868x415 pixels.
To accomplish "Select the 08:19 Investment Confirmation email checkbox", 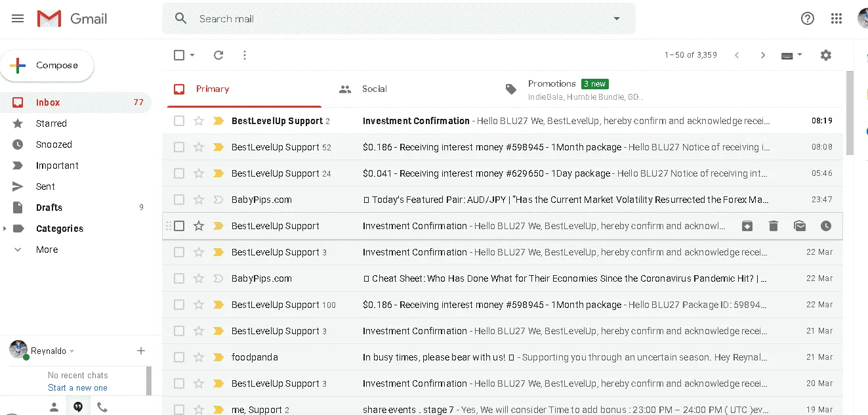I will tap(179, 121).
